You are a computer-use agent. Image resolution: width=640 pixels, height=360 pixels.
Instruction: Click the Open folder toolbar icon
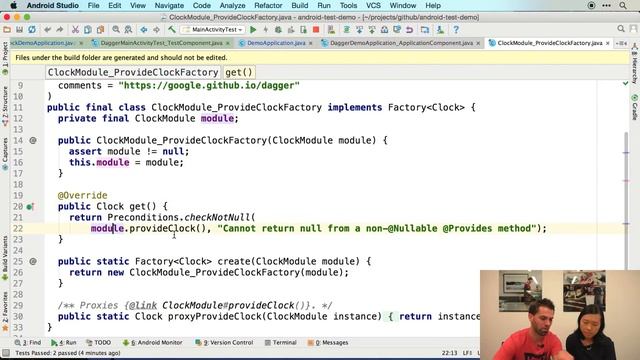pyautogui.click(x=7, y=29)
